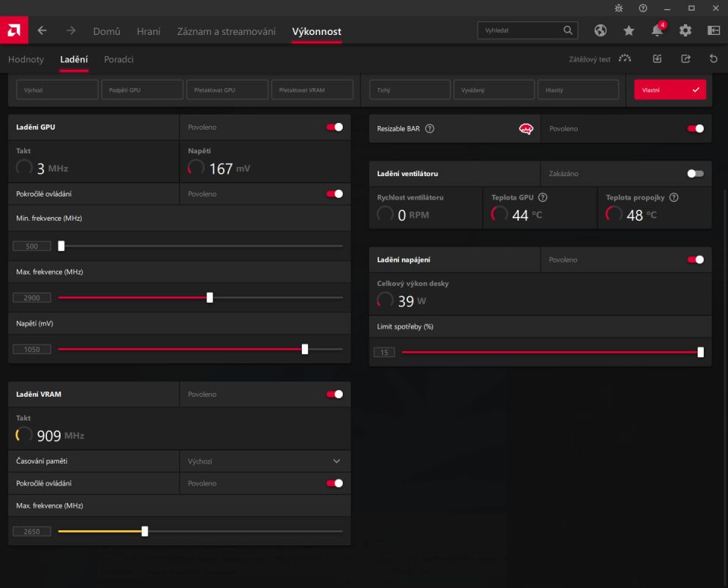Select Výchozí preset button
This screenshot has height=588, width=728.
click(58, 90)
